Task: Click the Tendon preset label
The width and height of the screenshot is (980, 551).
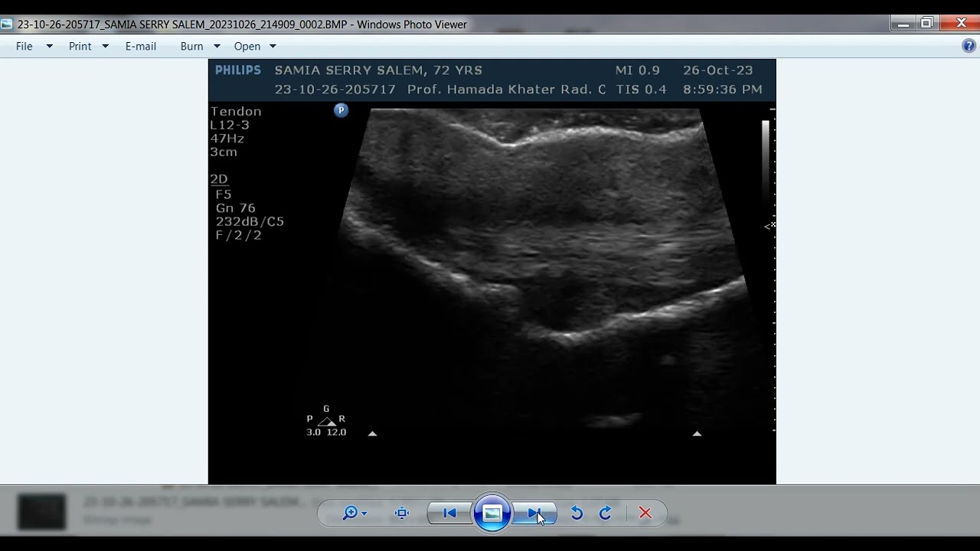Action: (x=236, y=111)
